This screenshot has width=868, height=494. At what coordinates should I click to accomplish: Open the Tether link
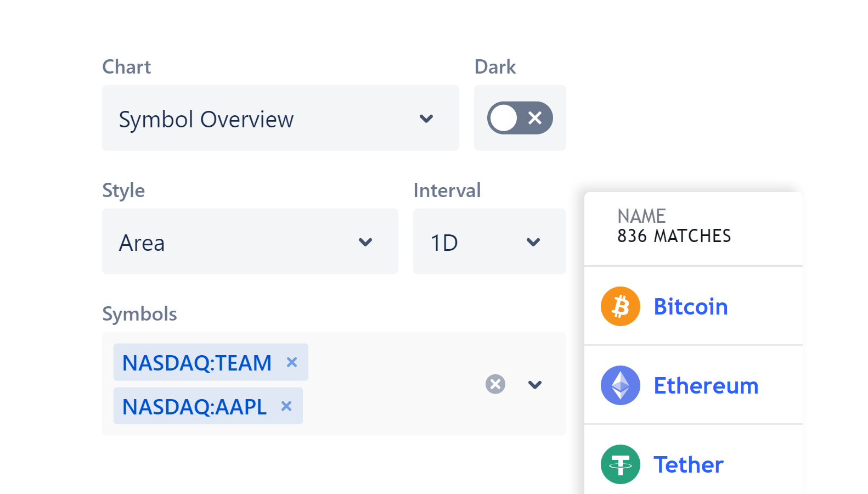[x=688, y=464]
